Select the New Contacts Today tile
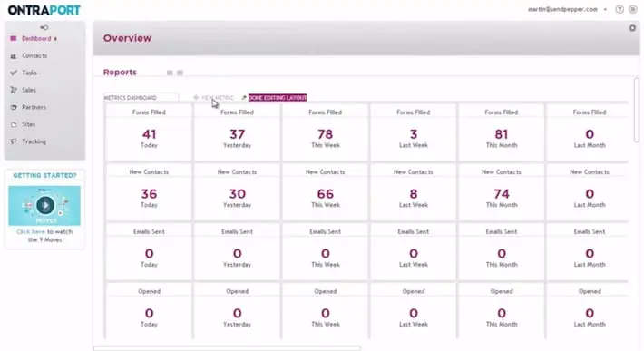 (149, 191)
